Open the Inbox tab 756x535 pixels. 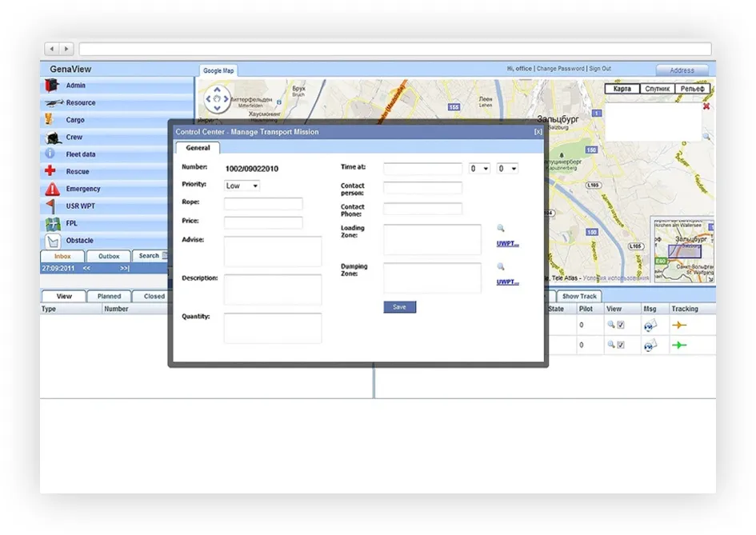tap(62, 257)
